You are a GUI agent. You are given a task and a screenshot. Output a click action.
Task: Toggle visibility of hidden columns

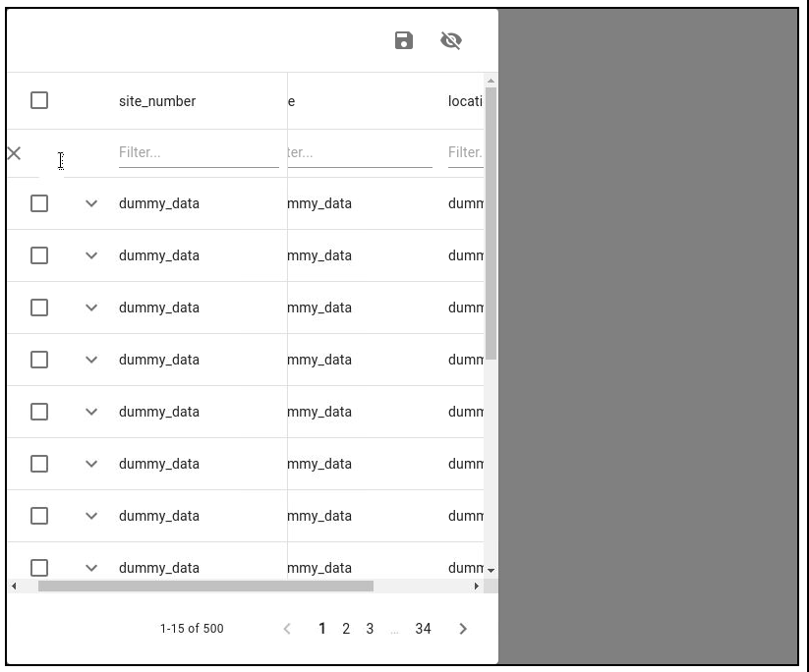pos(450,40)
